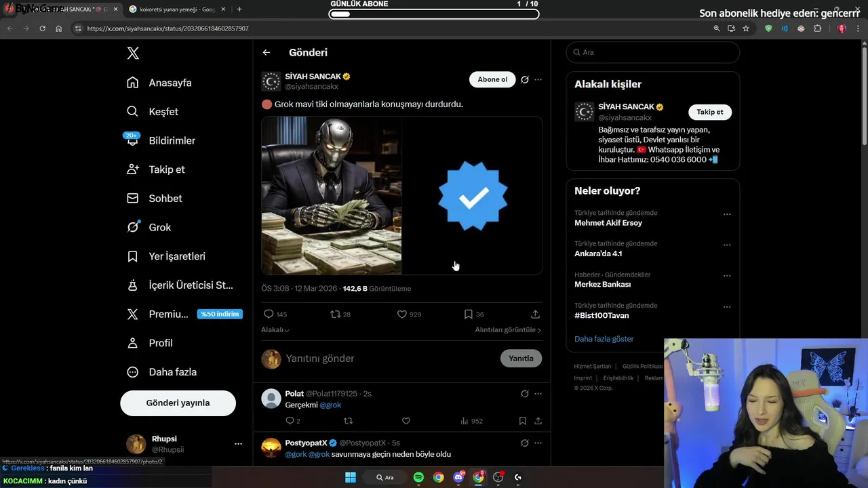Image resolution: width=868 pixels, height=488 pixels.
Task: Open blue verified badge image
Action: pyautogui.click(x=473, y=195)
